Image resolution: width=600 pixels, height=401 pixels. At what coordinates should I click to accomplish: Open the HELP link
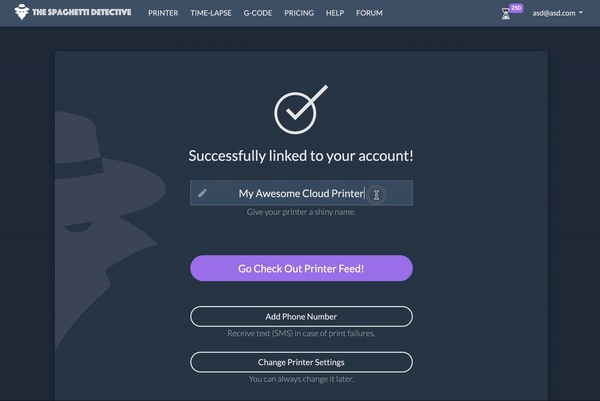[x=335, y=13]
